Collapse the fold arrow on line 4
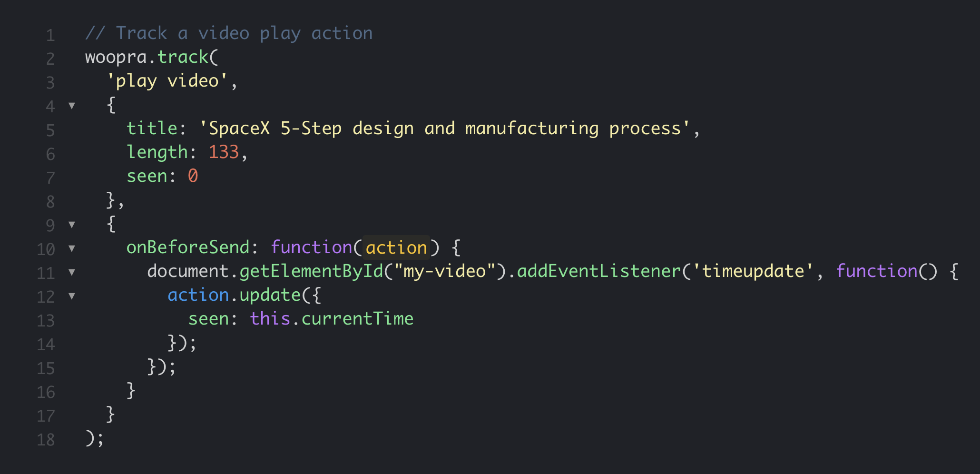Screen dimensions: 980x474 pos(72,105)
